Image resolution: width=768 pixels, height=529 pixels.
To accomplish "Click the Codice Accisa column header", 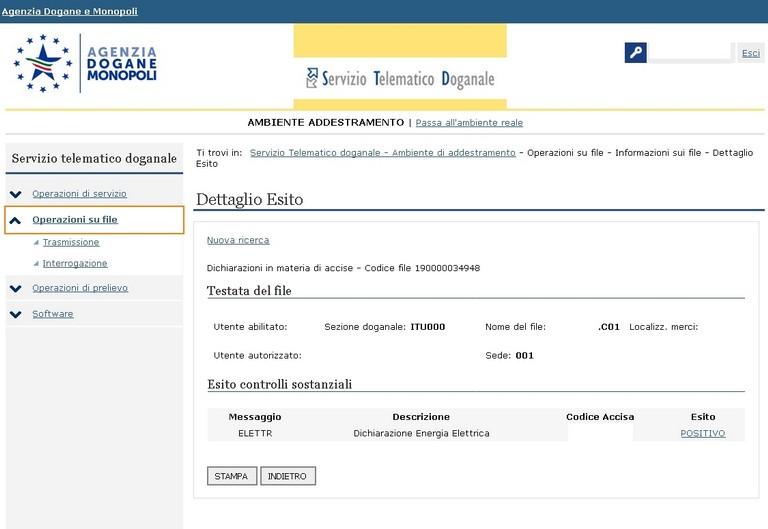I will 600,417.
